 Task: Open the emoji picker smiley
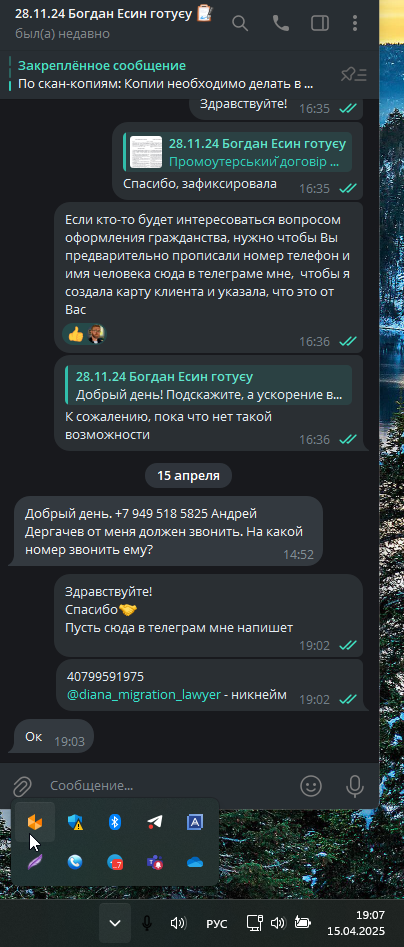click(x=311, y=786)
